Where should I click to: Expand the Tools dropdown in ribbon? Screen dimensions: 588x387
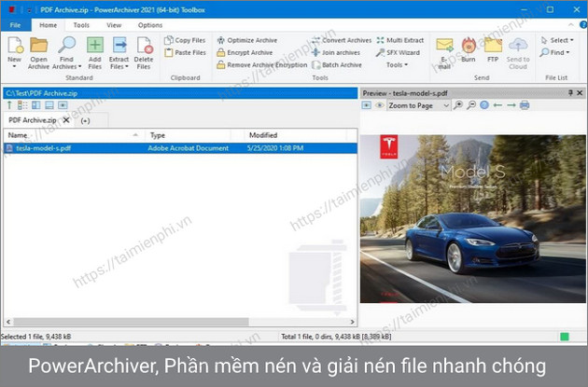(397, 65)
